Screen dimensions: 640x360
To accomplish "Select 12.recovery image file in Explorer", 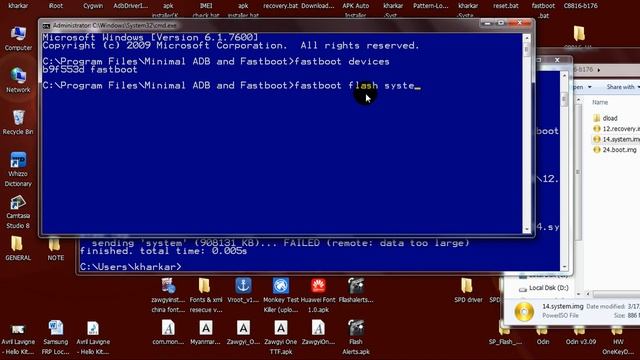I will click(x=616, y=129).
